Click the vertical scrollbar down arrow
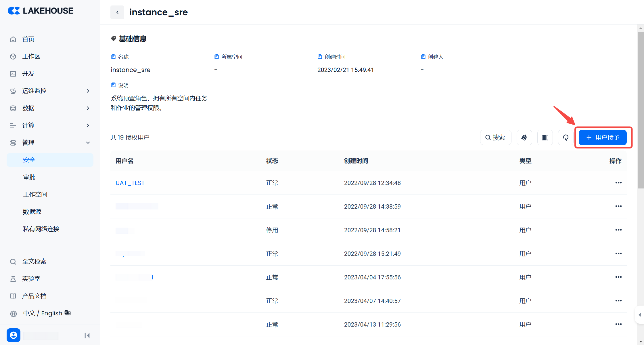The width and height of the screenshot is (644, 345). [640, 342]
